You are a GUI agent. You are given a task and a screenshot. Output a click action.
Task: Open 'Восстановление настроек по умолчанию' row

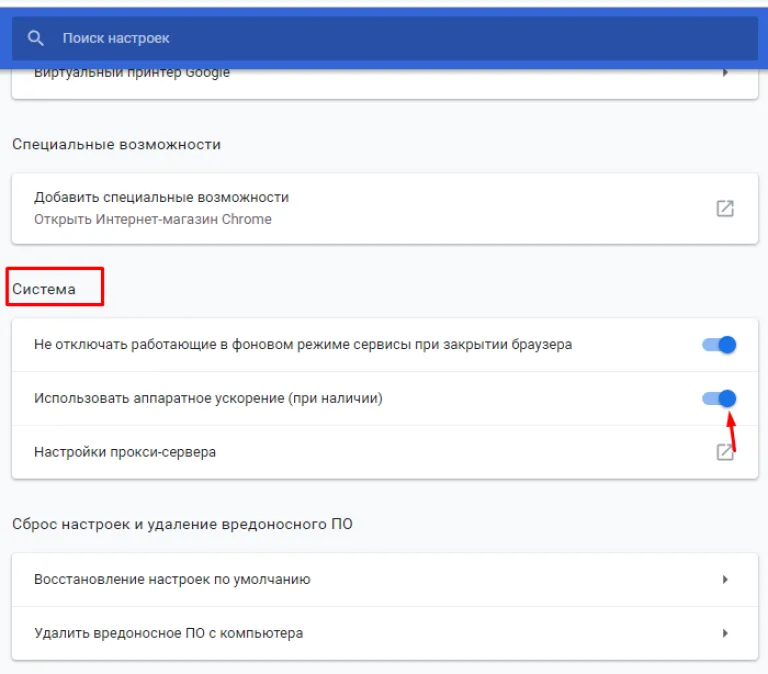pyautogui.click(x=385, y=580)
